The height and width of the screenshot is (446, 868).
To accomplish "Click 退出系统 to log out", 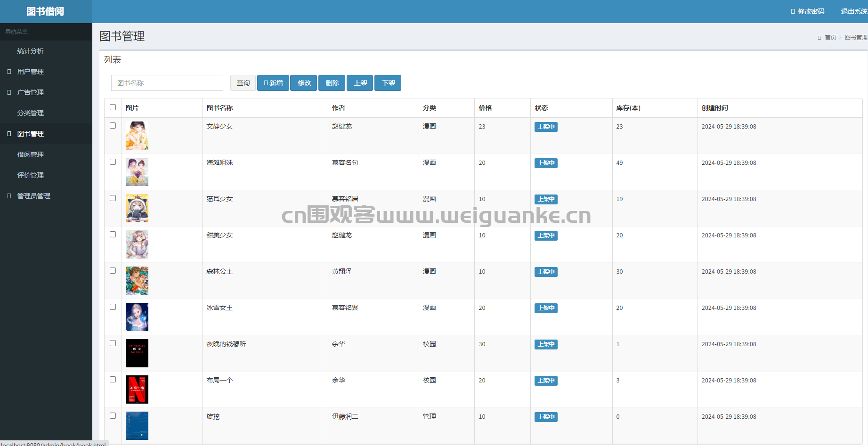I will 853,11.
